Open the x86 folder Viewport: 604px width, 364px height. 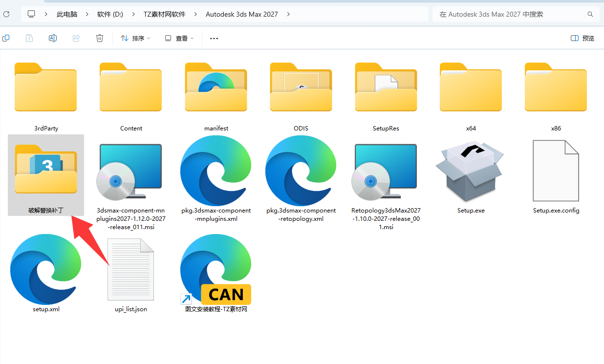click(556, 87)
